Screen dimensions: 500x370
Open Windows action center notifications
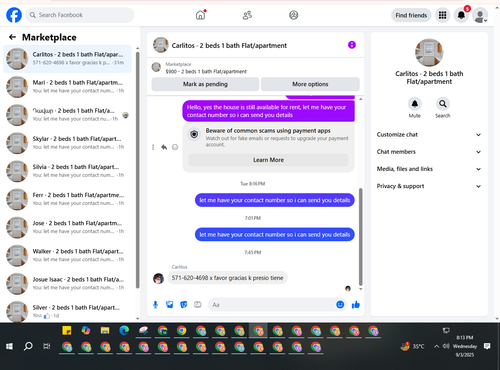point(487,346)
